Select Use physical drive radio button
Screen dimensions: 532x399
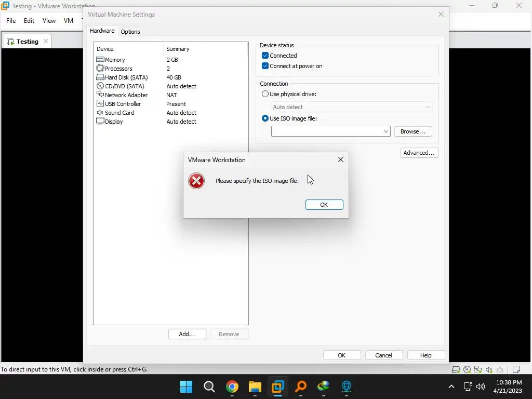[x=265, y=94]
